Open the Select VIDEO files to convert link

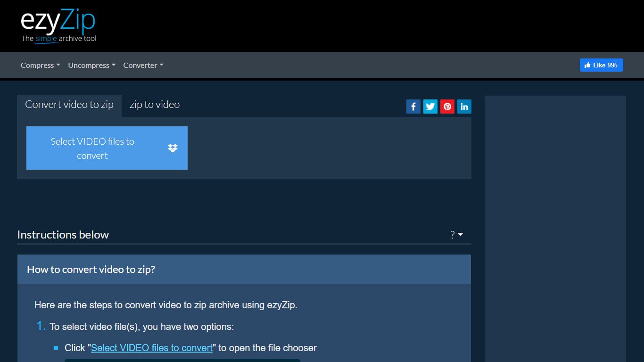coord(152,348)
